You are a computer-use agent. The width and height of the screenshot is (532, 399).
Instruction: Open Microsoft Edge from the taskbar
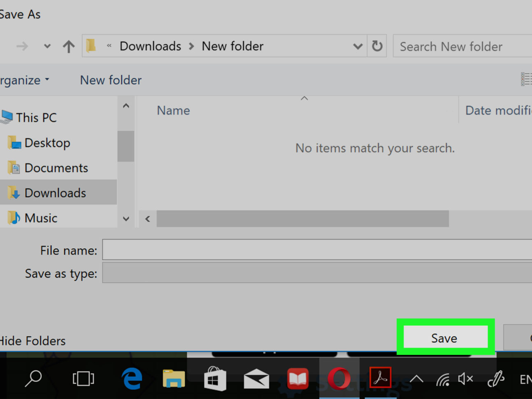pyautogui.click(x=131, y=378)
